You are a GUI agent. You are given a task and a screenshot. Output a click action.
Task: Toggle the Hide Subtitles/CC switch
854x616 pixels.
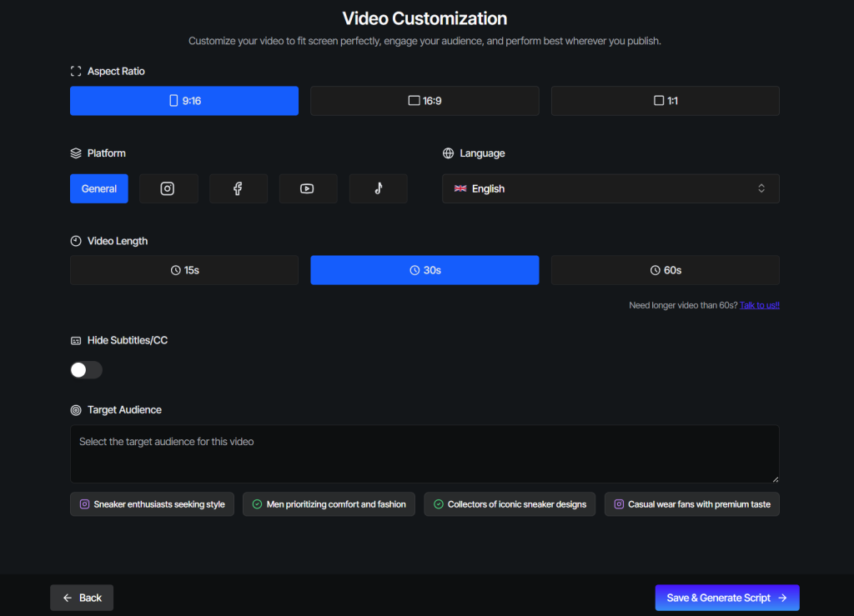pyautogui.click(x=86, y=370)
